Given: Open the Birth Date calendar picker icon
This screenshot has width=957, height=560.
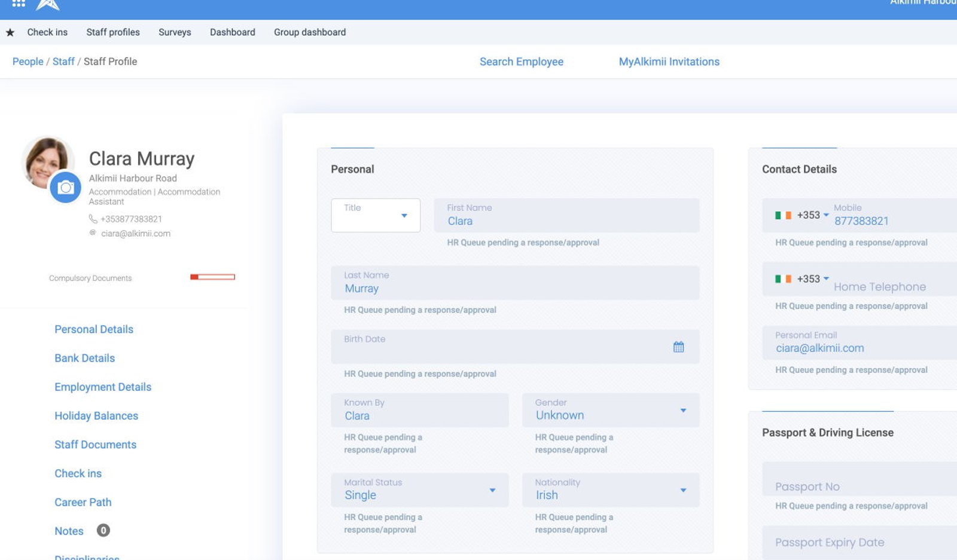Looking at the screenshot, I should click(678, 347).
